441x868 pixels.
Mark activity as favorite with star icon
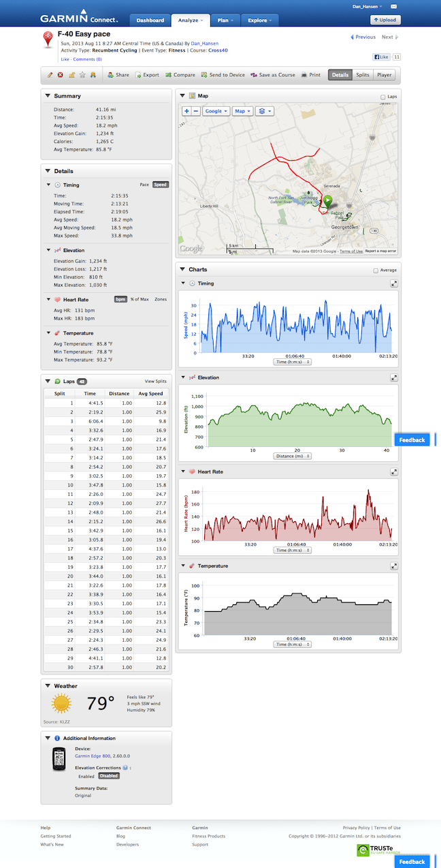point(82,75)
